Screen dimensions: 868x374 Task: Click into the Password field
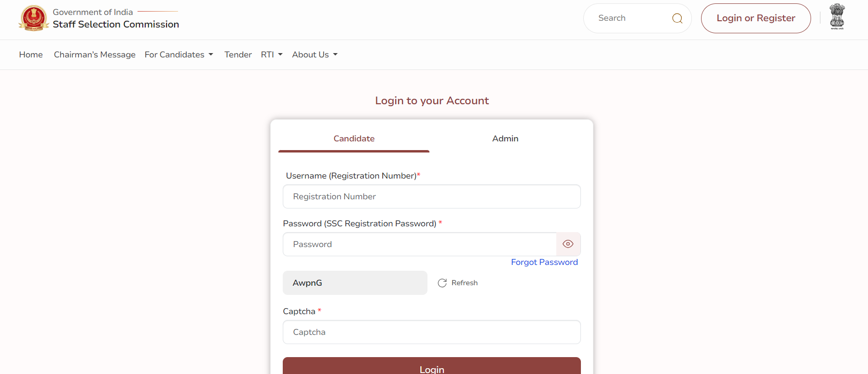[x=419, y=244]
